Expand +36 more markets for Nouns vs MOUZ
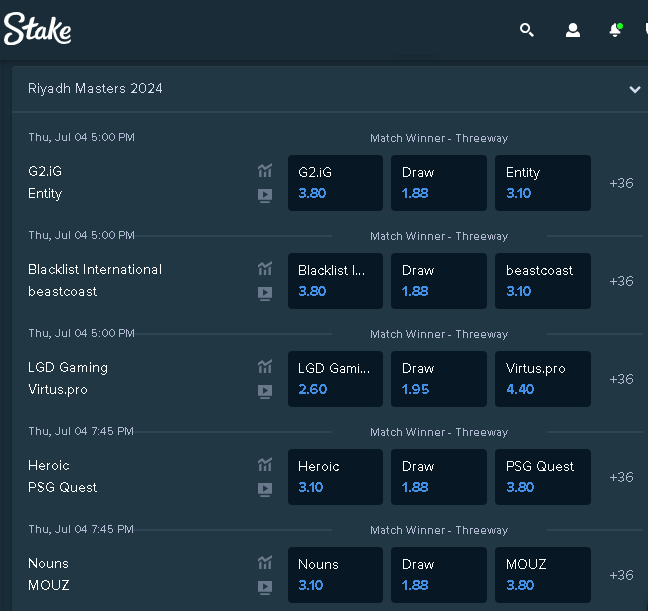This screenshot has height=611, width=648. [x=621, y=575]
